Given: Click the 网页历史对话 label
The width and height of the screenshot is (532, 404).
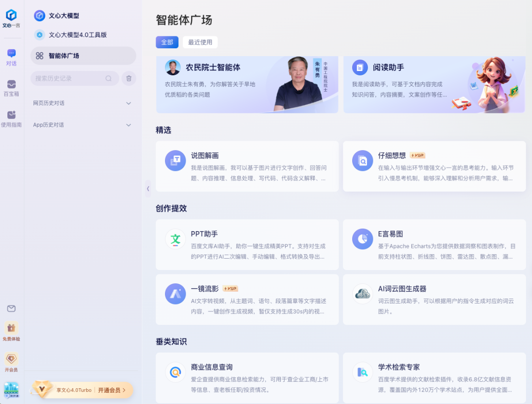Looking at the screenshot, I should click(x=48, y=103).
